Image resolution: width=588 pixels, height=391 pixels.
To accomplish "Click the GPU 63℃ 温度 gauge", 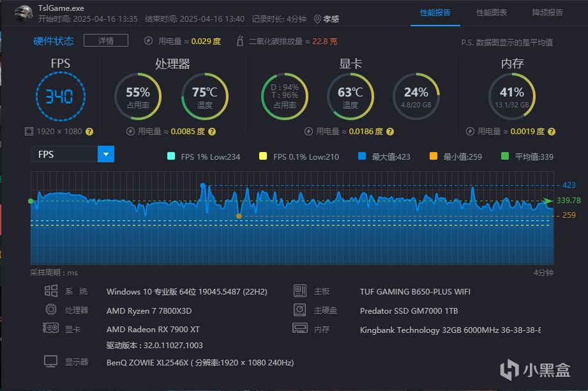I will 351,96.
